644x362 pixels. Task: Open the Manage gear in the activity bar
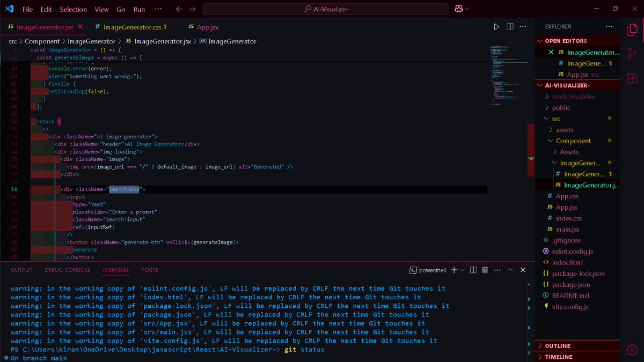pos(632,350)
